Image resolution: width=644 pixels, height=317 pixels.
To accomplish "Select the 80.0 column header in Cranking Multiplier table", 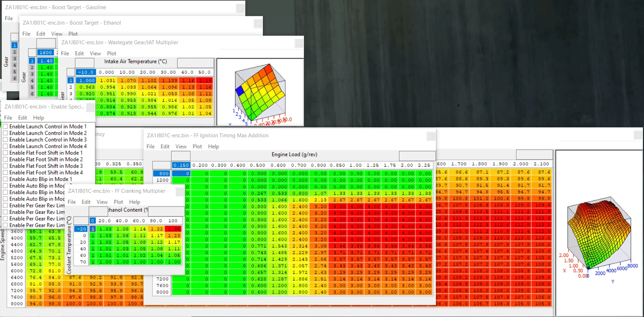I will click(155, 220).
